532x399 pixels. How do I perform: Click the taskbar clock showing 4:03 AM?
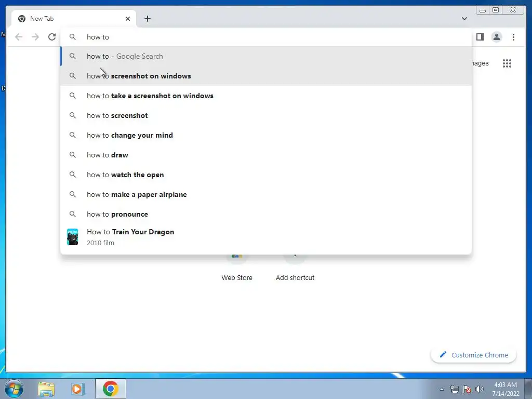coord(506,389)
